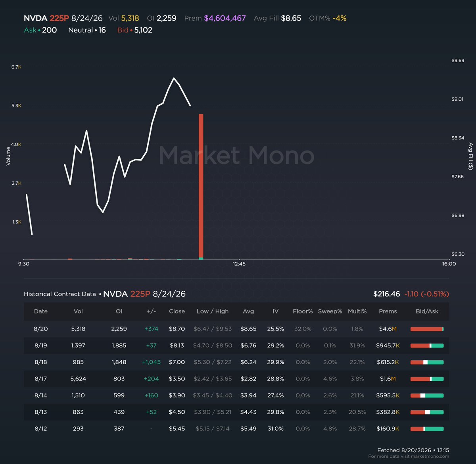The image size is (476, 464).
Task: Click the Prems column header
Action: (388, 311)
